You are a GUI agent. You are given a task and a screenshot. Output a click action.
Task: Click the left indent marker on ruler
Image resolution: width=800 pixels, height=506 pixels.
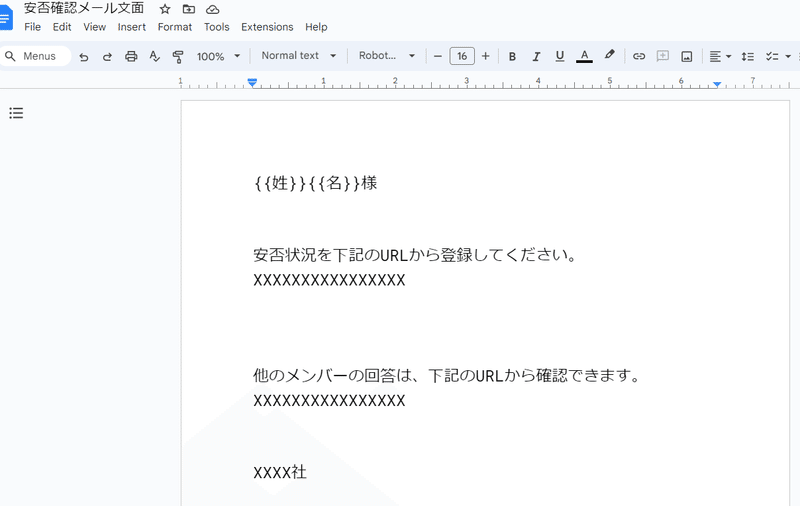(x=252, y=82)
